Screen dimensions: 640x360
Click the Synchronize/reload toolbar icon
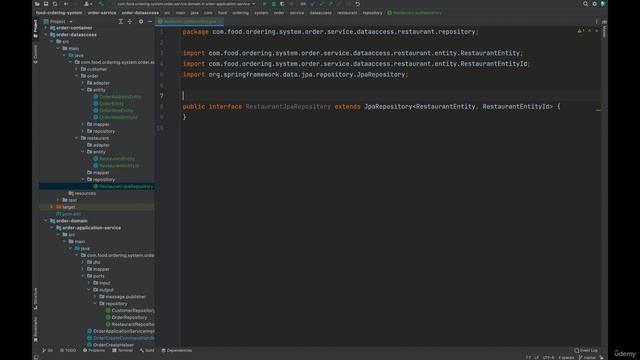point(55,4)
